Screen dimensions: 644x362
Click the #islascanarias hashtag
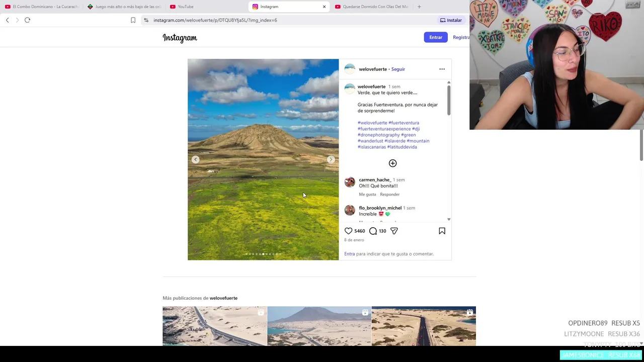[x=371, y=147]
